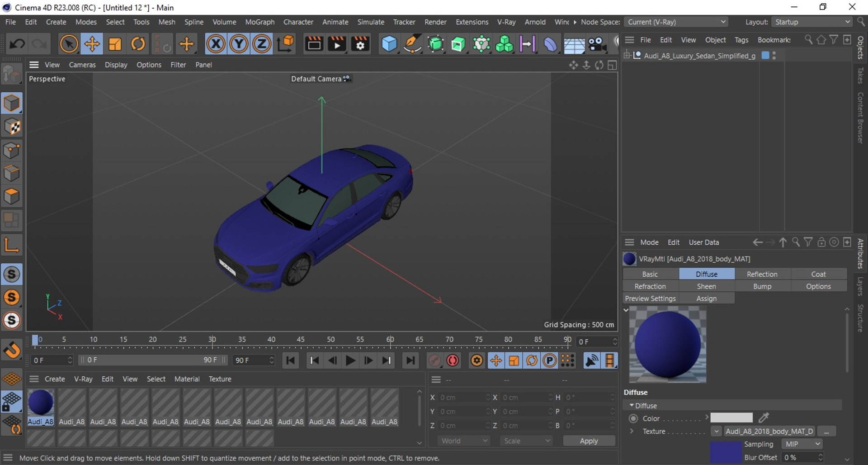The image size is (868, 465).
Task: Click the texture browse ellipsis button
Action: [826, 431]
